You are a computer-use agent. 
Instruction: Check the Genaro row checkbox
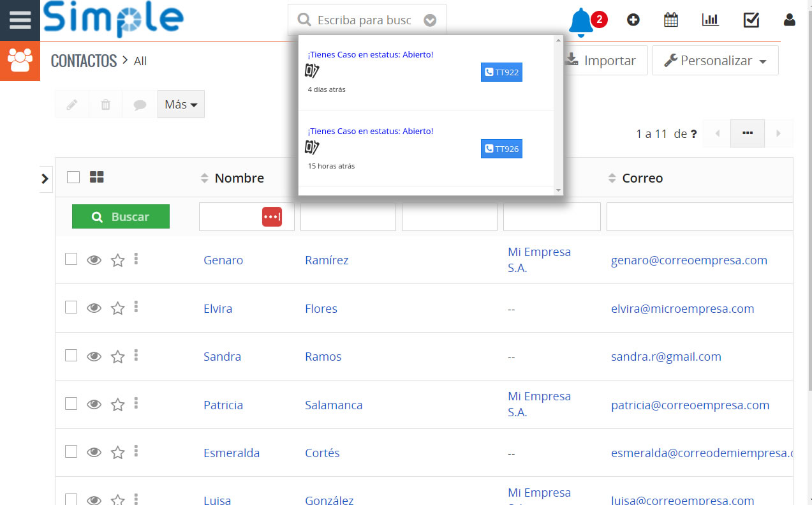point(71,259)
